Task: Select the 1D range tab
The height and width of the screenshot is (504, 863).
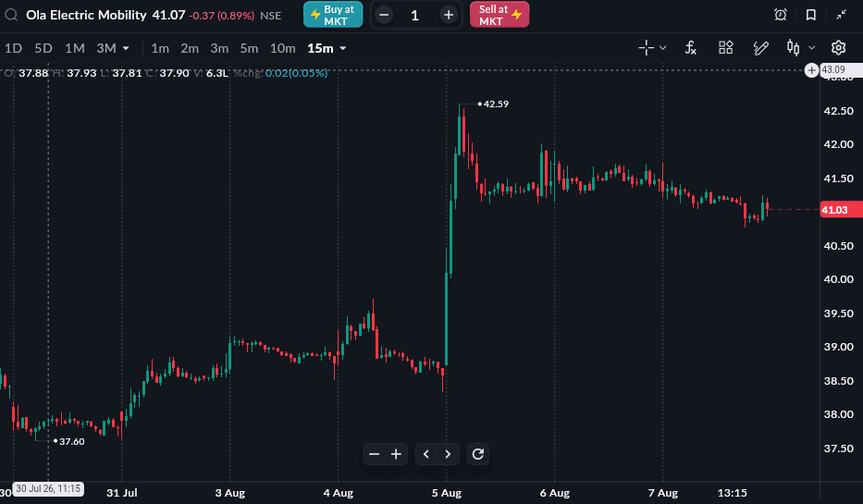Action: pyautogui.click(x=13, y=48)
